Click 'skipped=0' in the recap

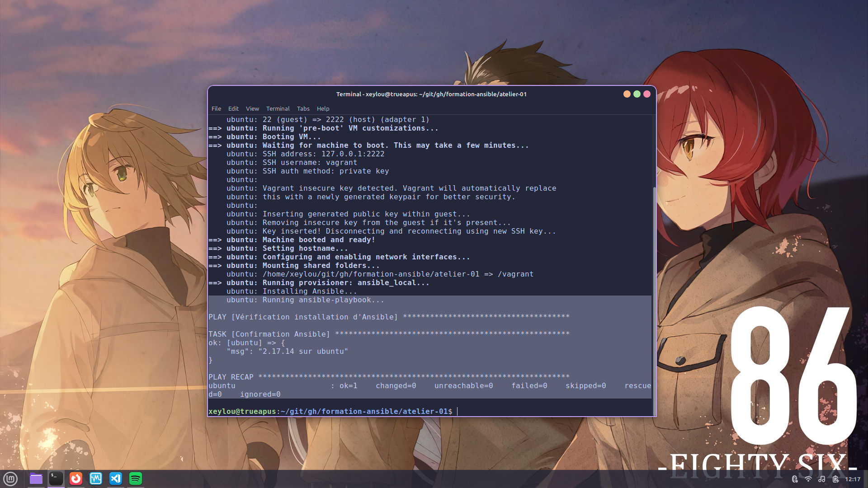pyautogui.click(x=585, y=385)
